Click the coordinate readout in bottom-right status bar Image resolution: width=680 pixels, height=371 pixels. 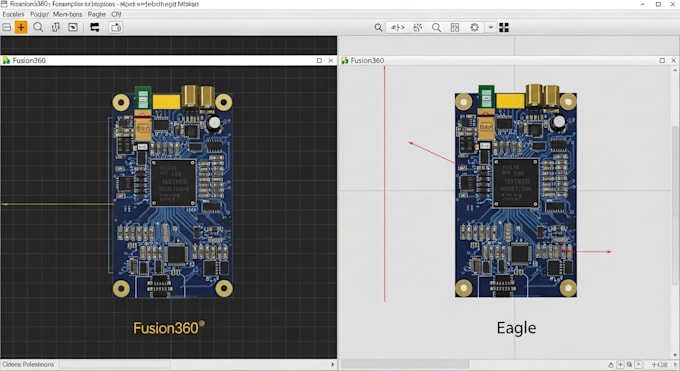click(x=659, y=364)
